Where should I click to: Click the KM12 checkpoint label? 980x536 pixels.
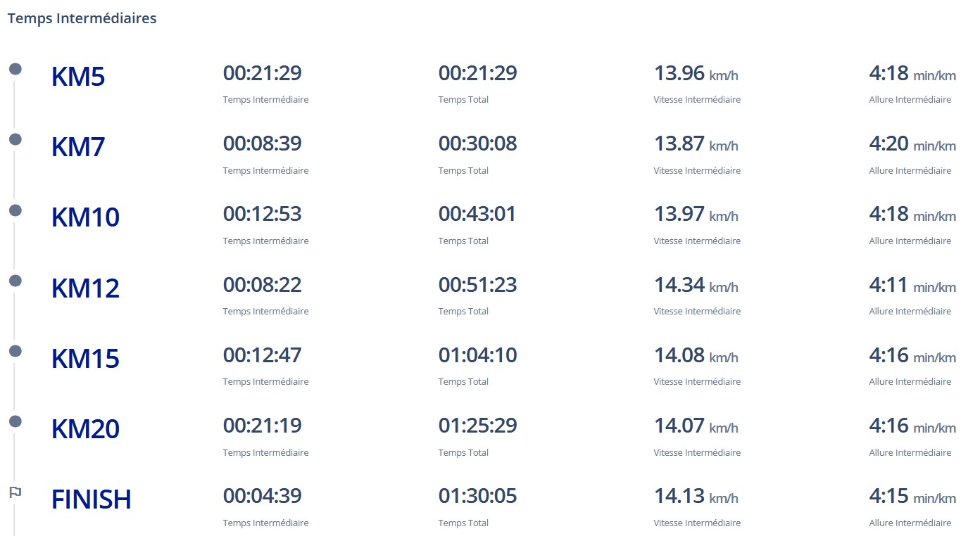85,288
